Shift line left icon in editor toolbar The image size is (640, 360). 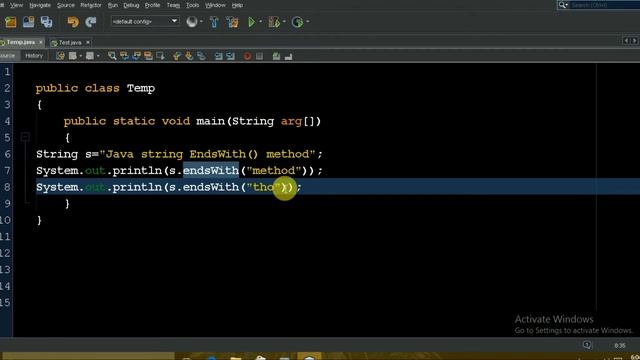[218, 56]
